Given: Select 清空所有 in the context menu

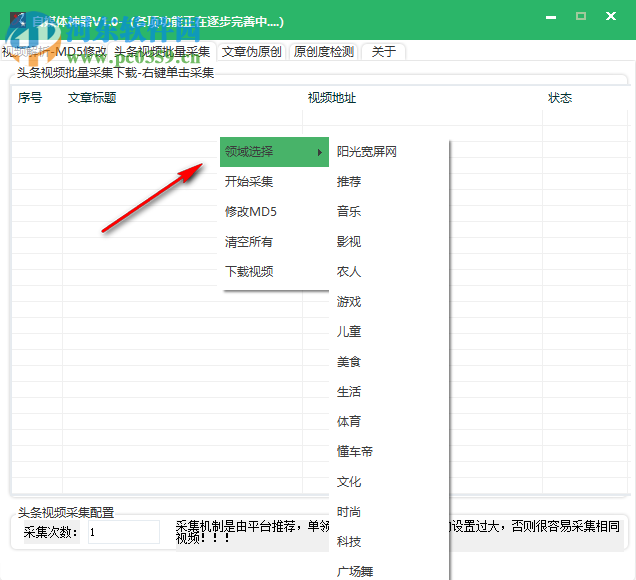Looking at the screenshot, I should (x=274, y=242).
